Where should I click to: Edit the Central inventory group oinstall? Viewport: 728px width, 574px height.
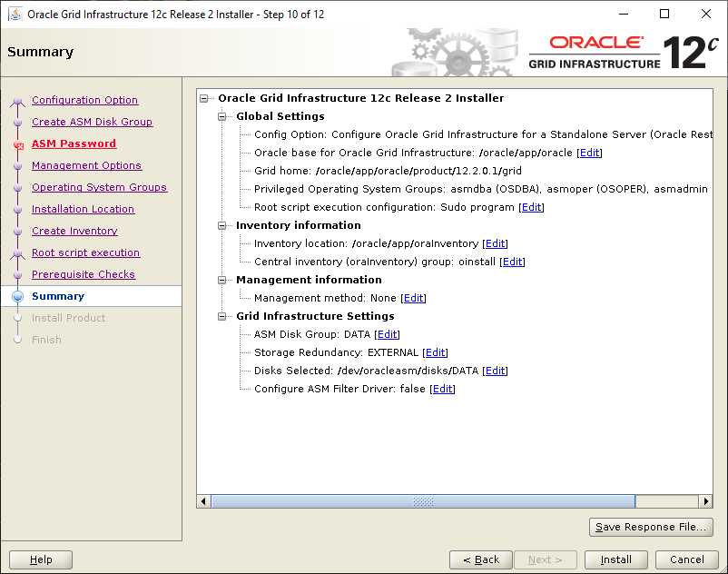click(512, 262)
